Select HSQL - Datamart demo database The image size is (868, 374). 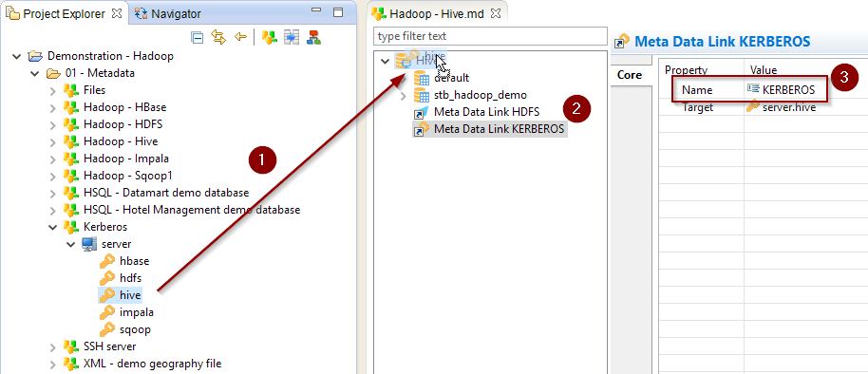tap(166, 193)
